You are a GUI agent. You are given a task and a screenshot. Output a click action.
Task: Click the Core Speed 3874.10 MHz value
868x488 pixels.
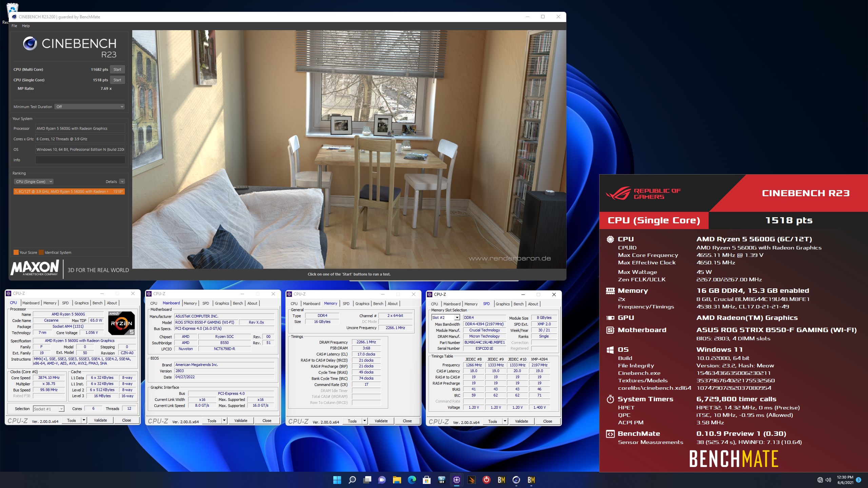(49, 378)
